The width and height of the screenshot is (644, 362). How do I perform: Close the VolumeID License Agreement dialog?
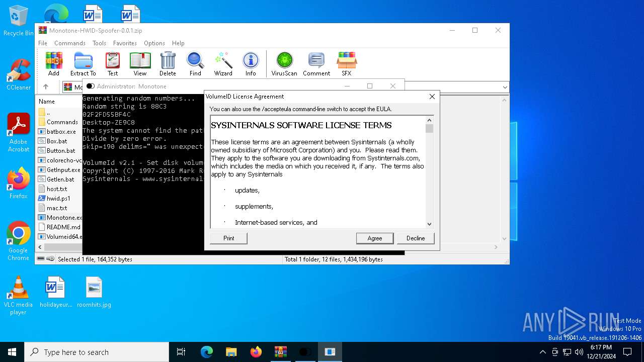[432, 97]
